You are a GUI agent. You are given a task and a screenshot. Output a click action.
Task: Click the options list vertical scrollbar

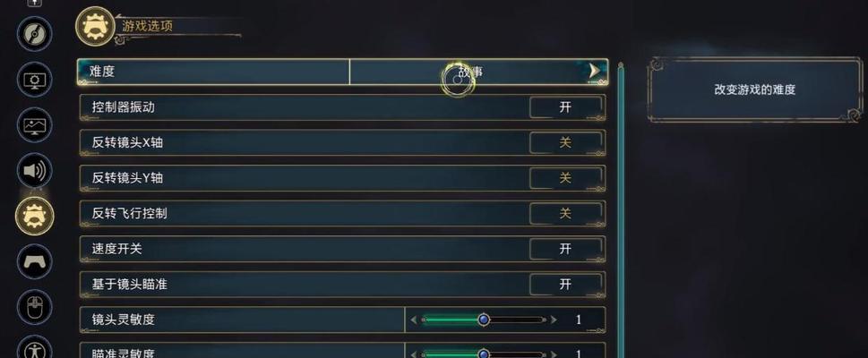click(621, 210)
